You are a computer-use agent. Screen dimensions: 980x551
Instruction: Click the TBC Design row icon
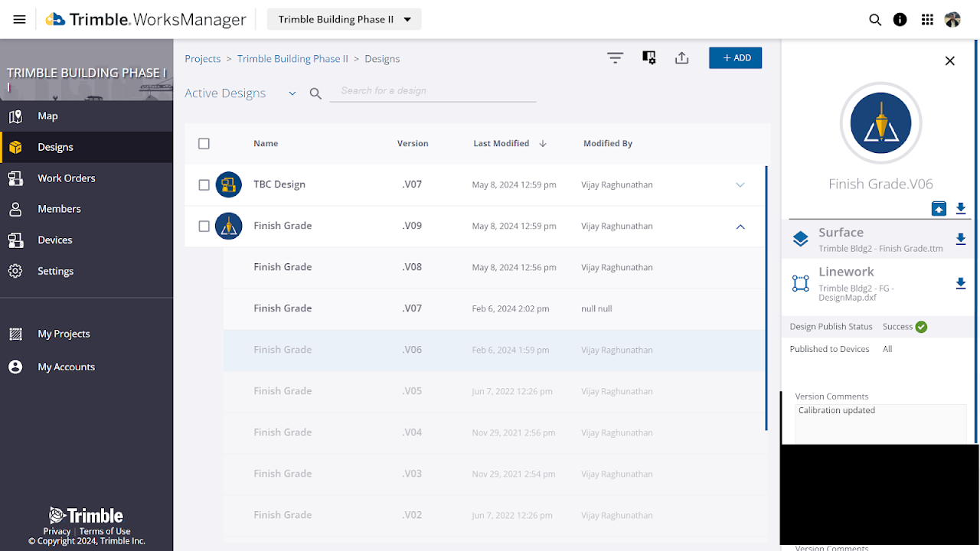[229, 184]
